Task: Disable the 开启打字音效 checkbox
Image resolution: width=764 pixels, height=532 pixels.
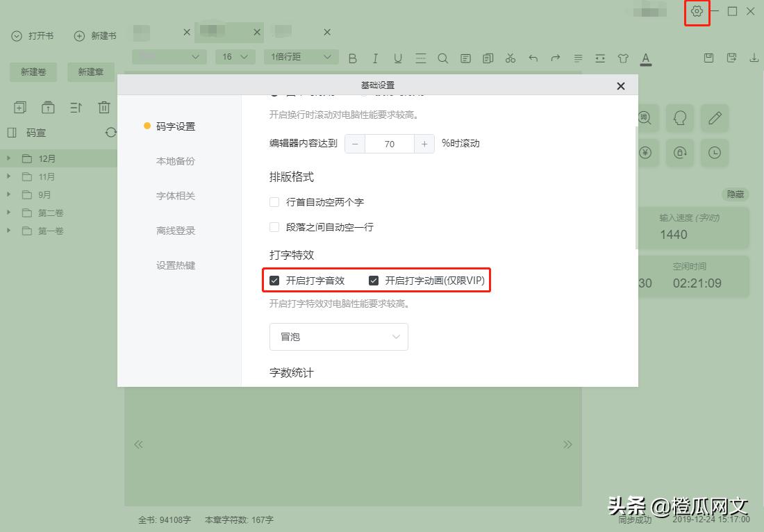Action: 273,281
